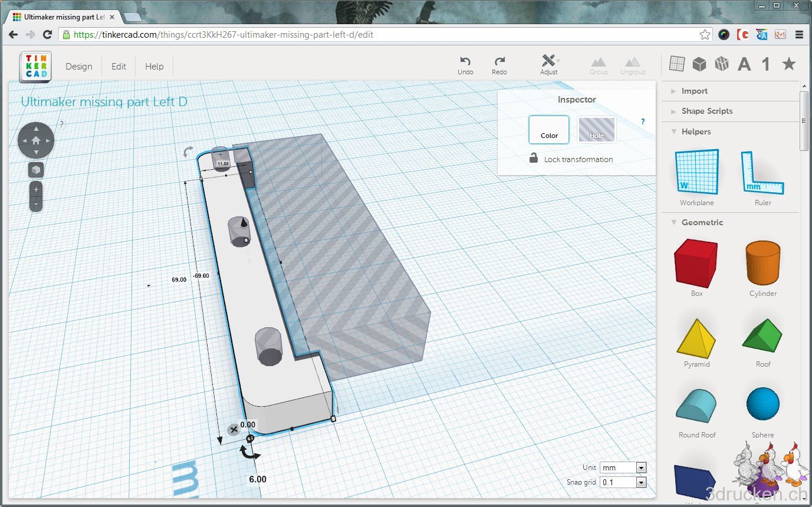Open the Help menu

[154, 67]
